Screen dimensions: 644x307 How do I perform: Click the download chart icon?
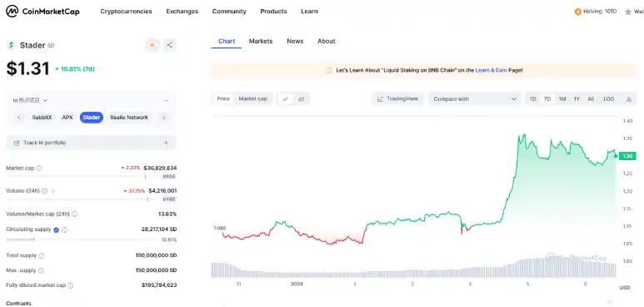[628, 99]
